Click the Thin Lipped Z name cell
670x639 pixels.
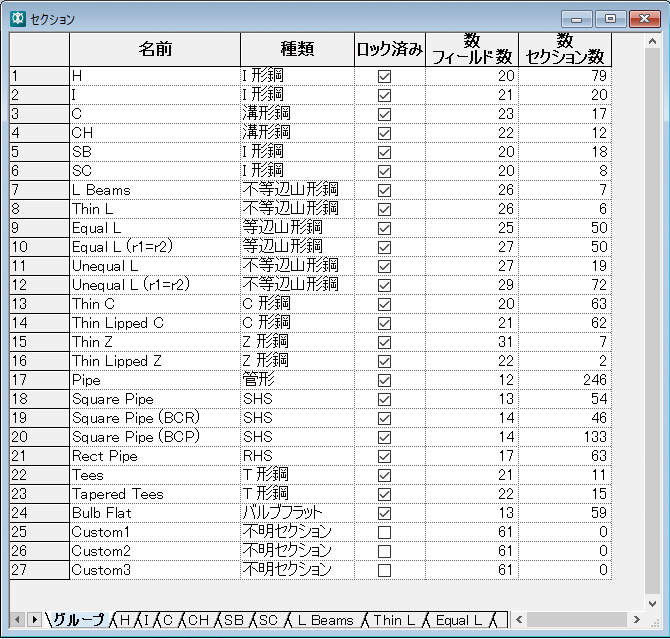[x=155, y=361]
